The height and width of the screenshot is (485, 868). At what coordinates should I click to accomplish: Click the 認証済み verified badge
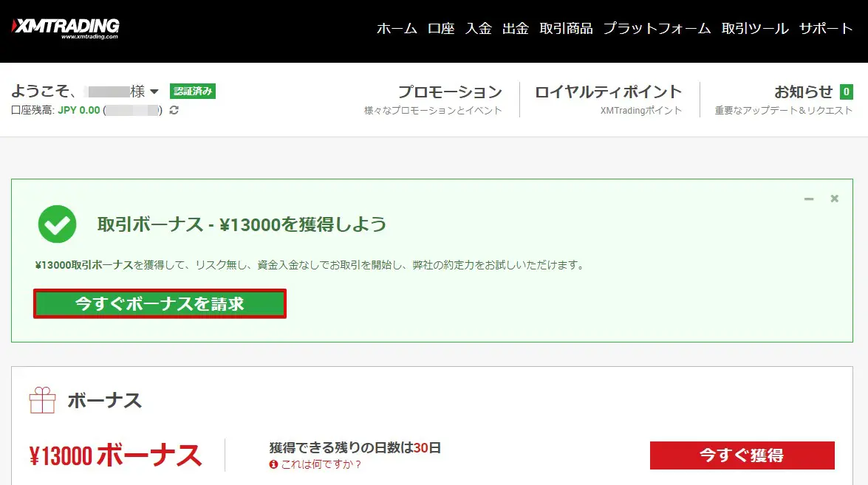pyautogui.click(x=192, y=92)
